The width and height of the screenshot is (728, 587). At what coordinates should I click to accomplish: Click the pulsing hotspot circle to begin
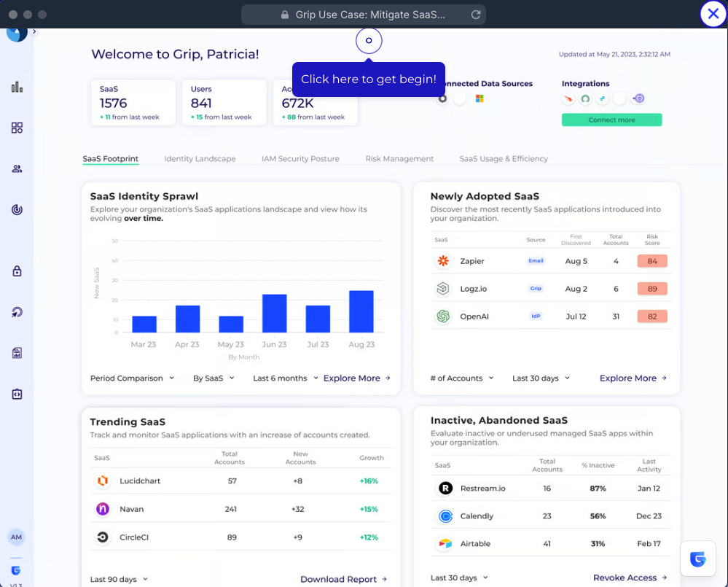(369, 40)
